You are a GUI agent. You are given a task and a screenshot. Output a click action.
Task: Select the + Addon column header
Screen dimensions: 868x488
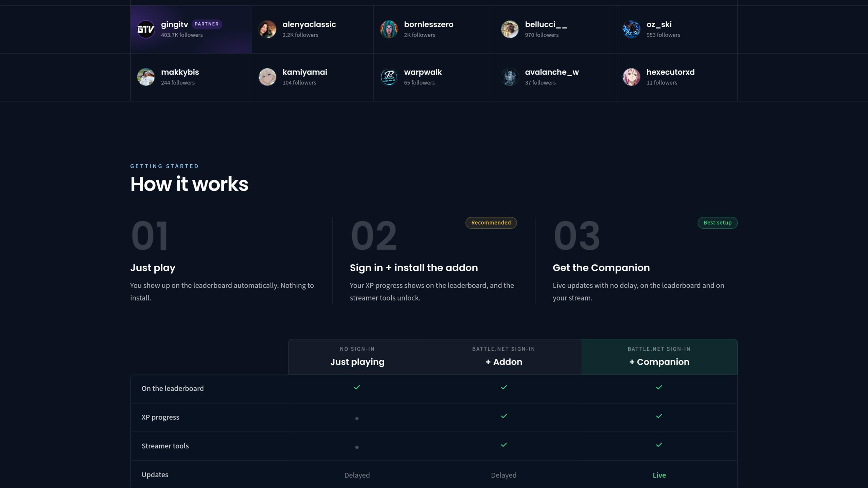pos(504,357)
